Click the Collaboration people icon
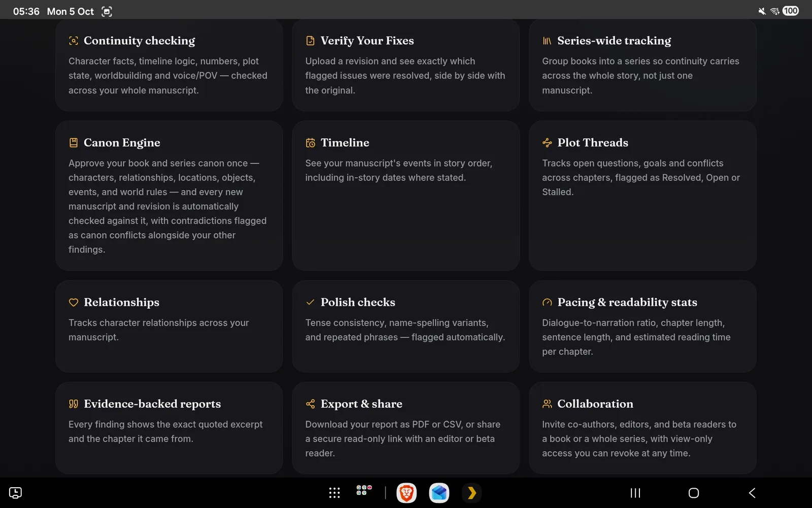Screen dimensions: 812x508 tap(547, 404)
